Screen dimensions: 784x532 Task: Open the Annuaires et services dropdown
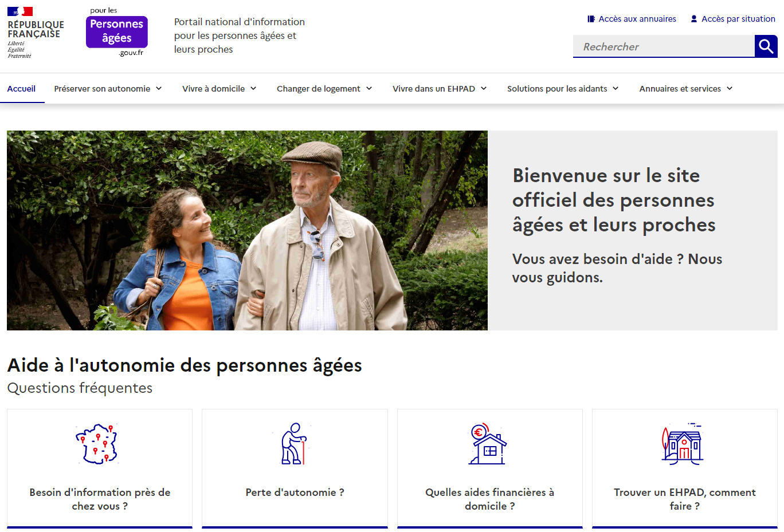tap(686, 89)
